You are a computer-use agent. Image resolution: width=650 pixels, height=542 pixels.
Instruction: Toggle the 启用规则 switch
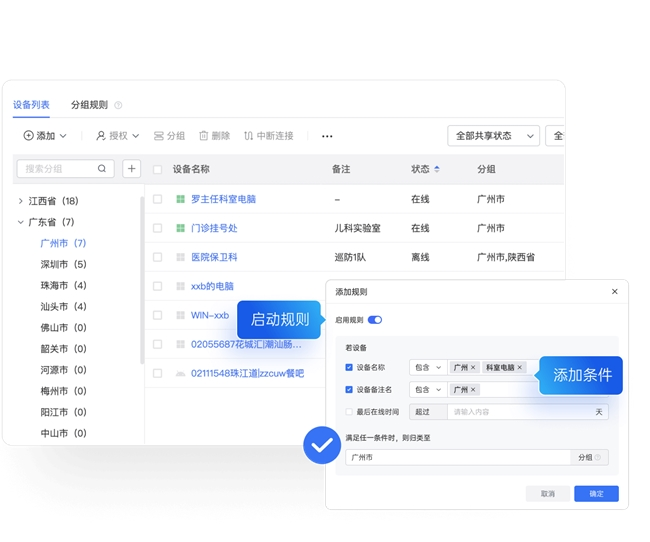375,320
